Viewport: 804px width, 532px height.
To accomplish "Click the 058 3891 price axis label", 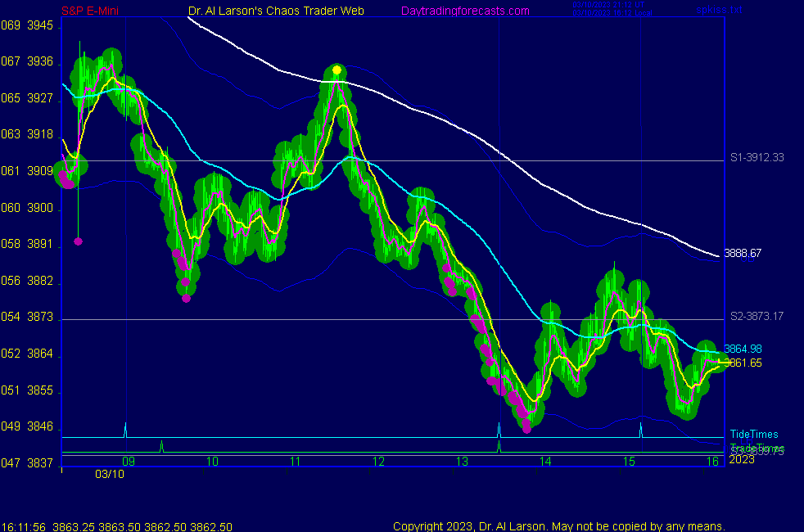I will (27, 244).
